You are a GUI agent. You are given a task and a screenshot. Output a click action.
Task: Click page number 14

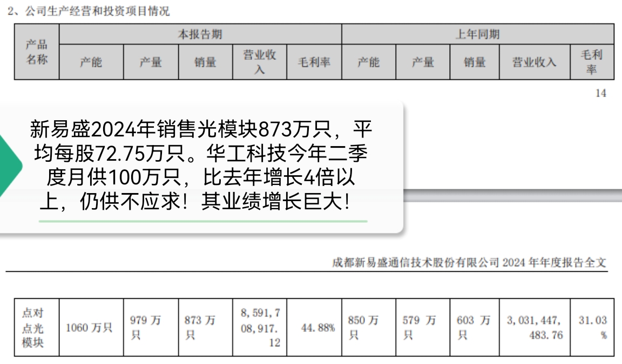[600, 93]
